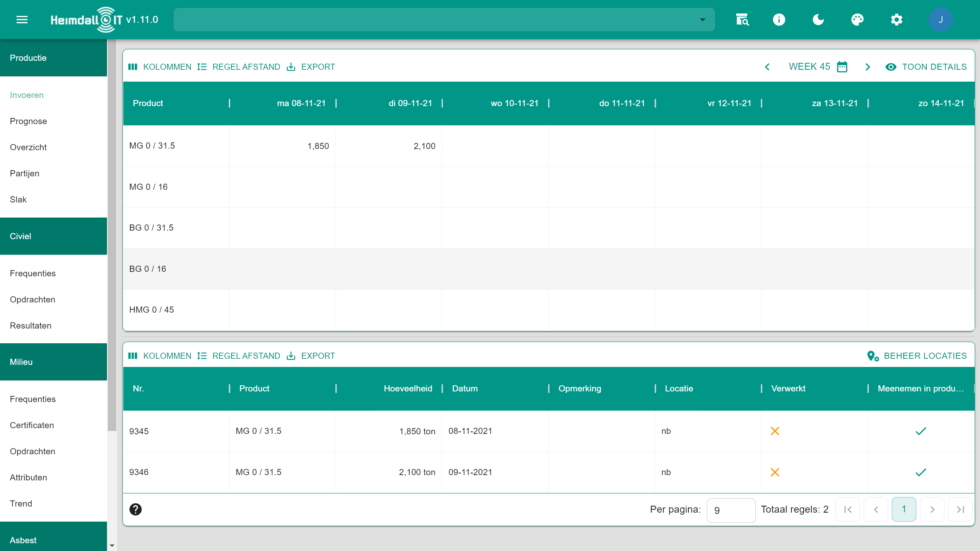The height and width of the screenshot is (551, 980).
Task: Toggle Meenemen checkmark for row 9345
Action: tap(921, 431)
